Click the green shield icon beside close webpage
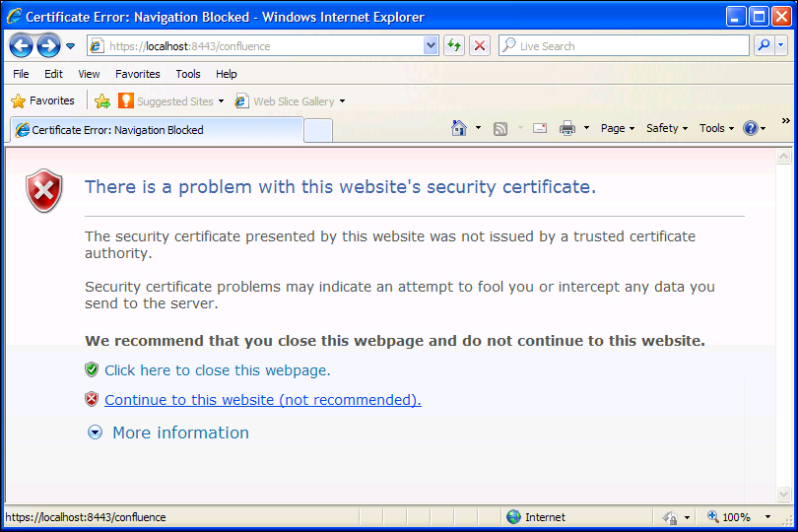 click(92, 369)
